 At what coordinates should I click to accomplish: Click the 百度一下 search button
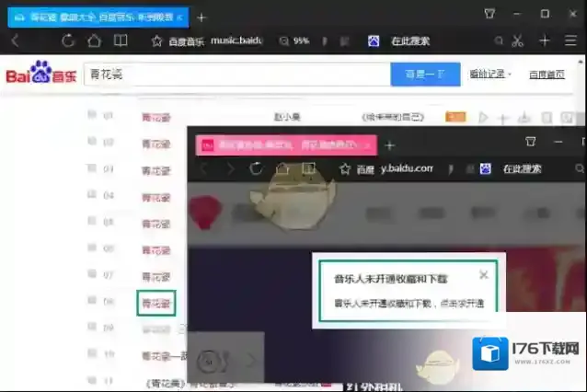425,75
